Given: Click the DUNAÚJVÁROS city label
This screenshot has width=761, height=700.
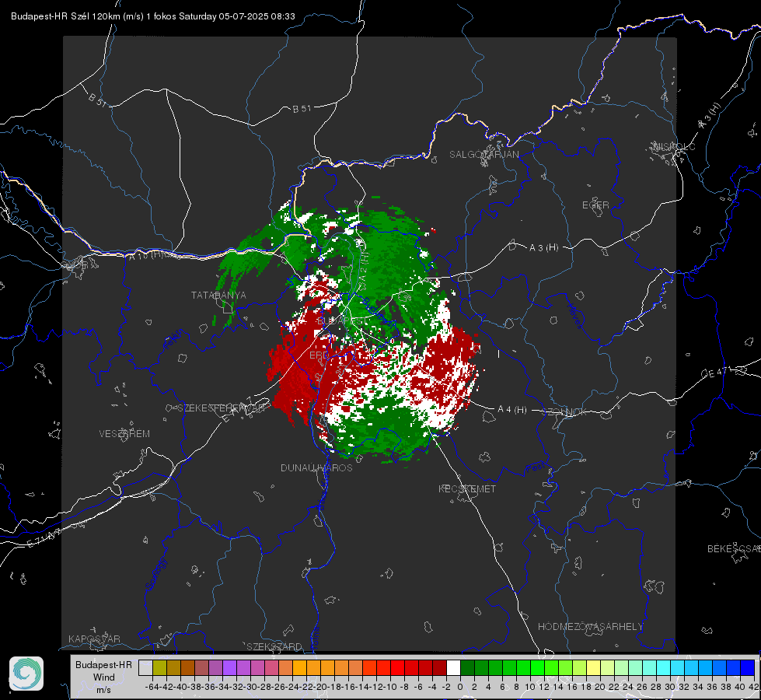Looking at the screenshot, I should click(316, 467).
